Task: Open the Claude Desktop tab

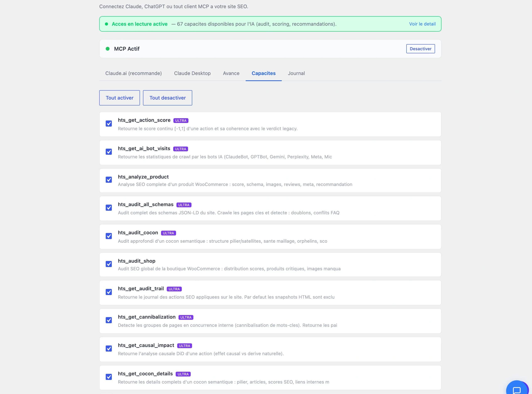Action: pyautogui.click(x=192, y=73)
